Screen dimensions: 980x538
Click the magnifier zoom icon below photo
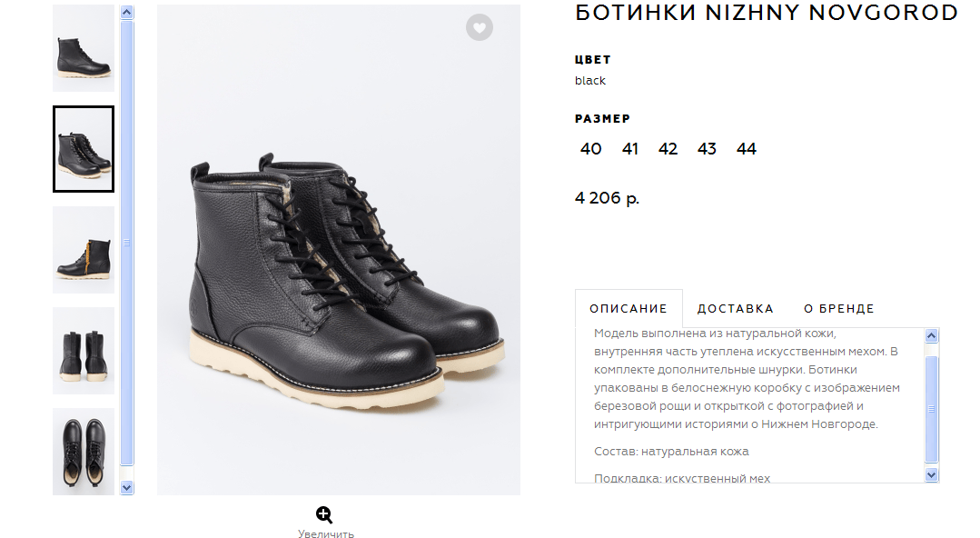pyautogui.click(x=325, y=514)
